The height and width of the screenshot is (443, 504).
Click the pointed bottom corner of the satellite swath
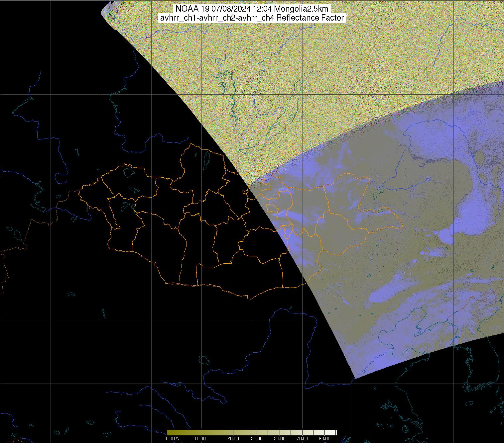pos(355,378)
